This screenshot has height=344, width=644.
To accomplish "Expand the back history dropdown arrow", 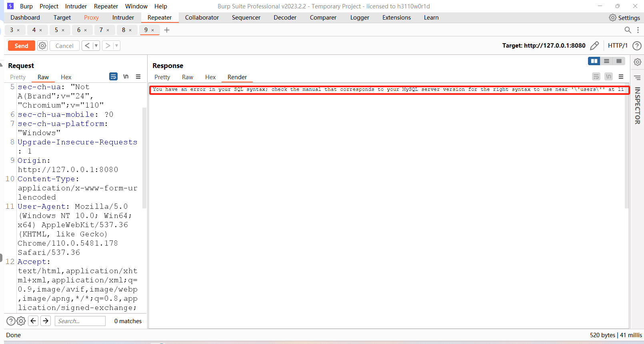I will click(x=96, y=46).
